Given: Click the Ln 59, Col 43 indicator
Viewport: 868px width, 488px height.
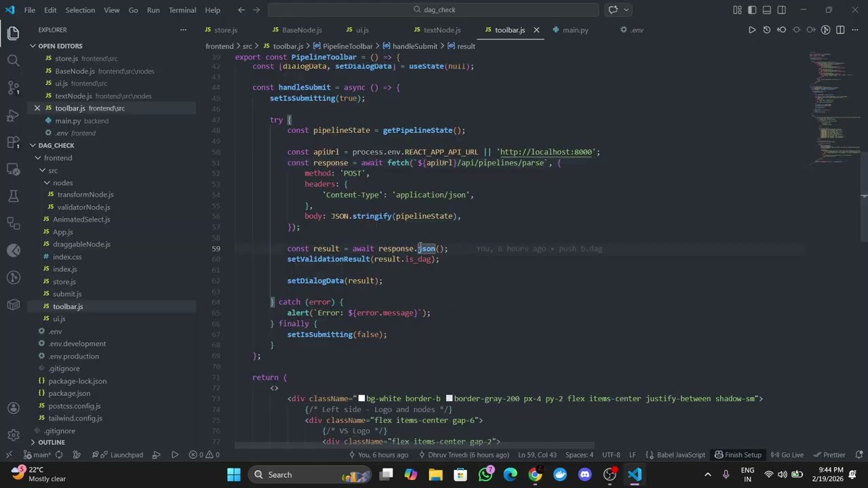Looking at the screenshot, I should tap(537, 455).
